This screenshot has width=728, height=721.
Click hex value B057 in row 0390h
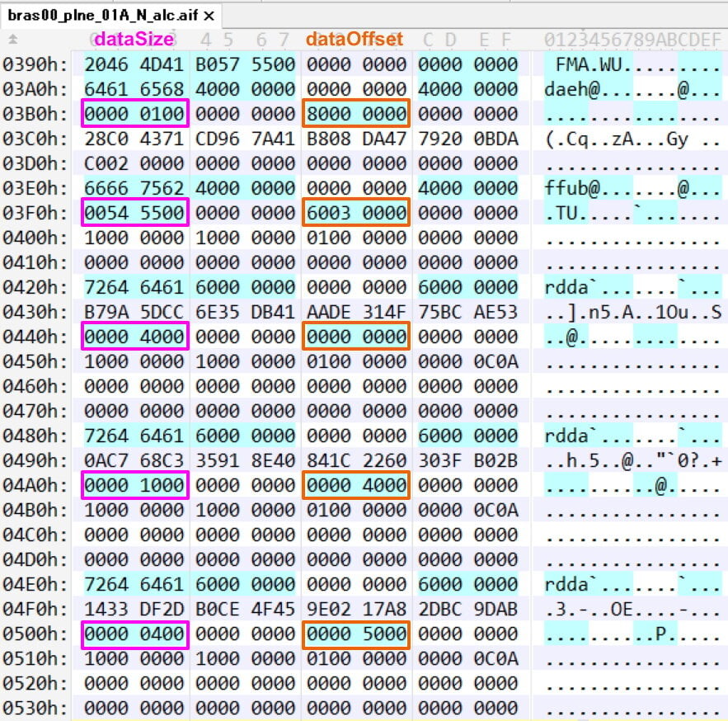(x=218, y=64)
